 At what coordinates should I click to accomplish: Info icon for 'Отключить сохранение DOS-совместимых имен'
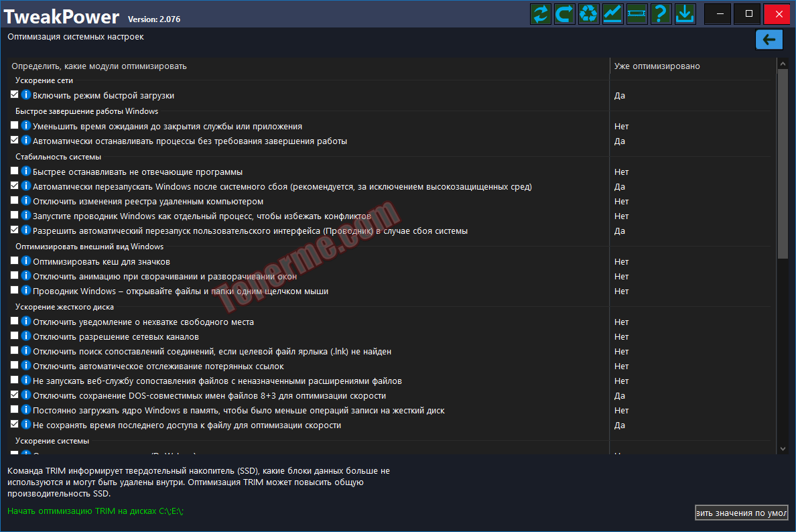[26, 395]
